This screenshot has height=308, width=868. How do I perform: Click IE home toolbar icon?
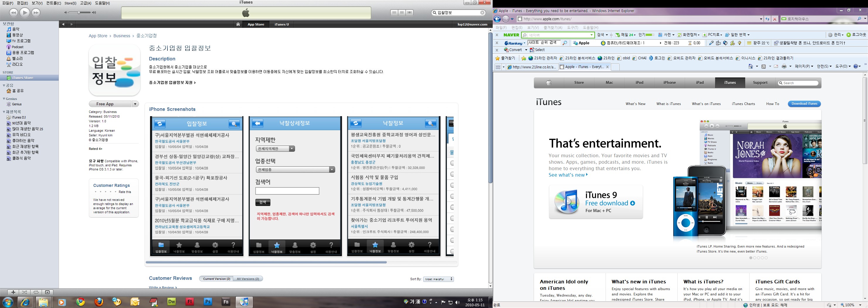click(x=750, y=66)
